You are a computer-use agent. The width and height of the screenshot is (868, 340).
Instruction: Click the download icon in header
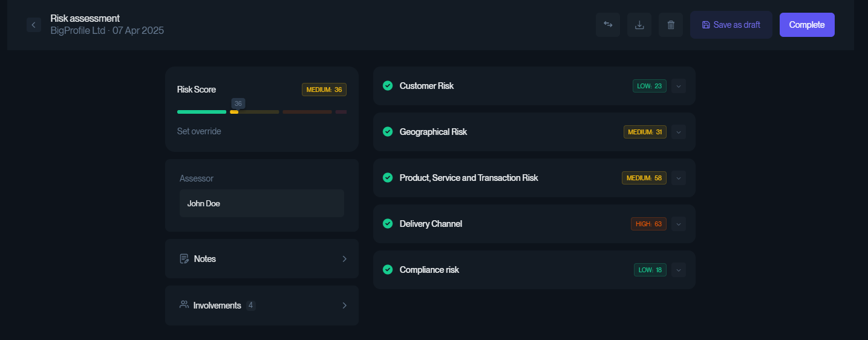point(639,25)
